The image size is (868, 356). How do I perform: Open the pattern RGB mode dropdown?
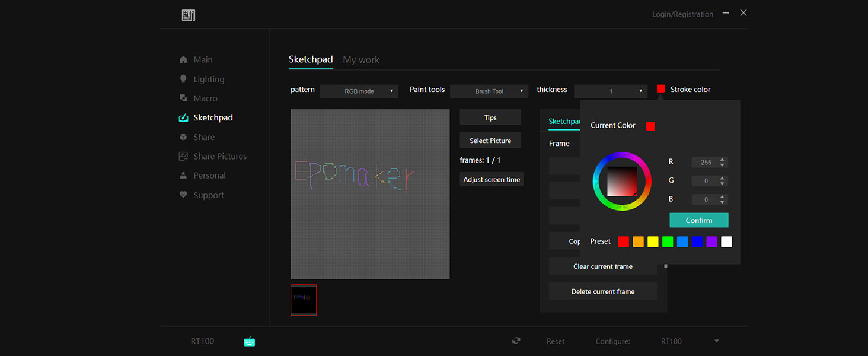[x=359, y=91]
